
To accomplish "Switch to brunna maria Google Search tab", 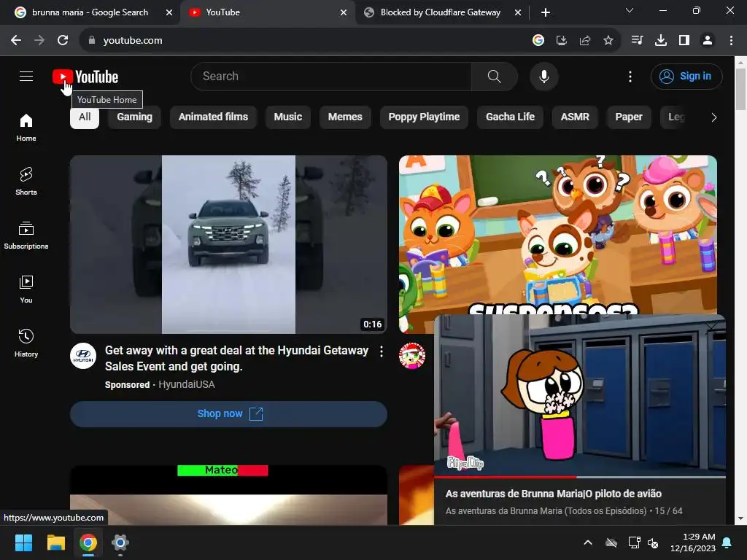I will [x=90, y=12].
